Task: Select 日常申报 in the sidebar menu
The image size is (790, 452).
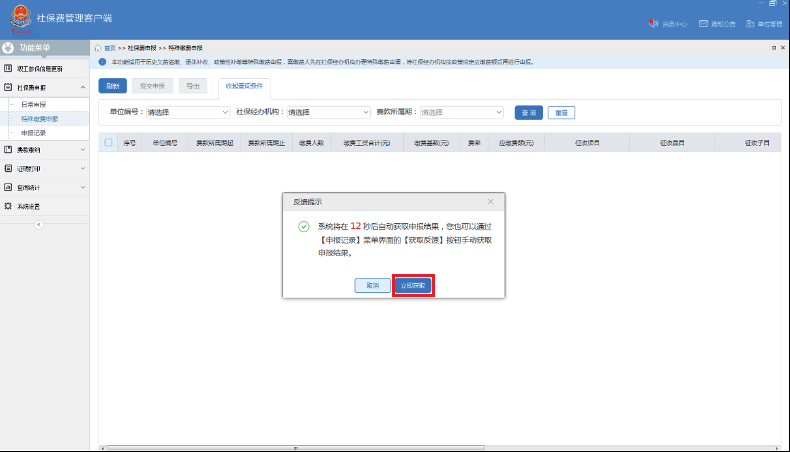Action: (x=33, y=104)
